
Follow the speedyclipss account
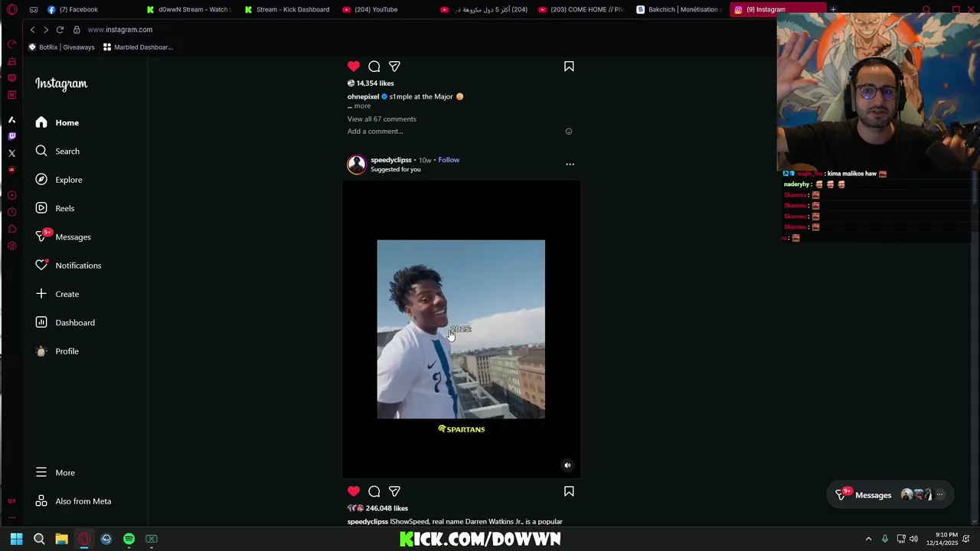[449, 160]
